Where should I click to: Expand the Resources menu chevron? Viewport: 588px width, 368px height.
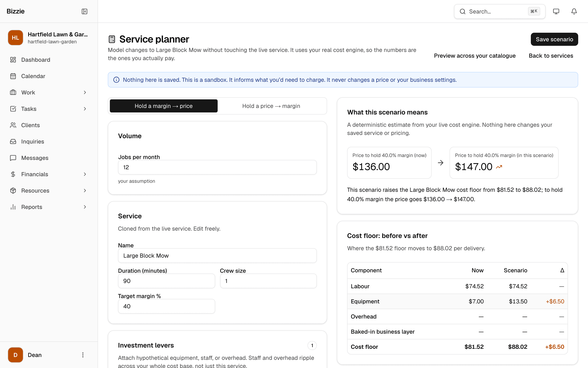click(x=85, y=191)
